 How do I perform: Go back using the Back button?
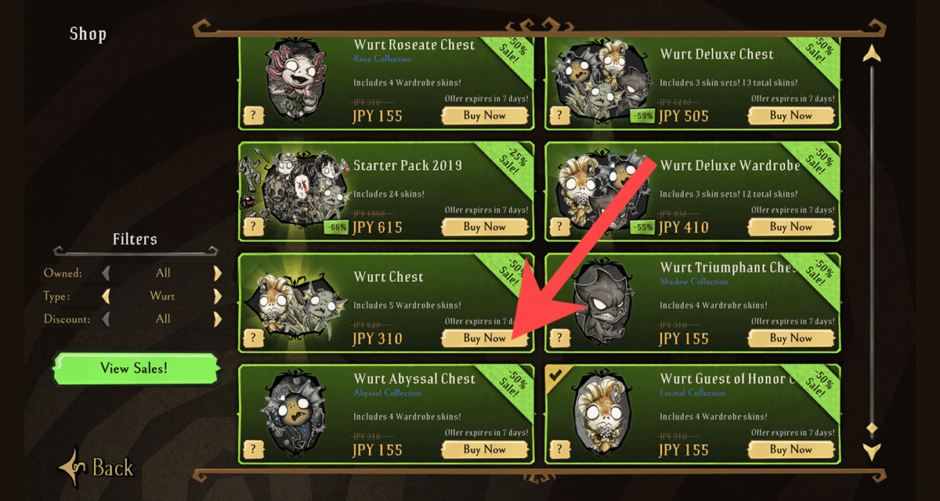tap(96, 467)
